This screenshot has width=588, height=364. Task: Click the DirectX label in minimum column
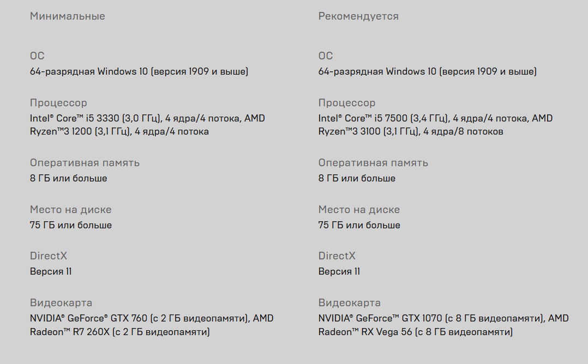coord(49,256)
